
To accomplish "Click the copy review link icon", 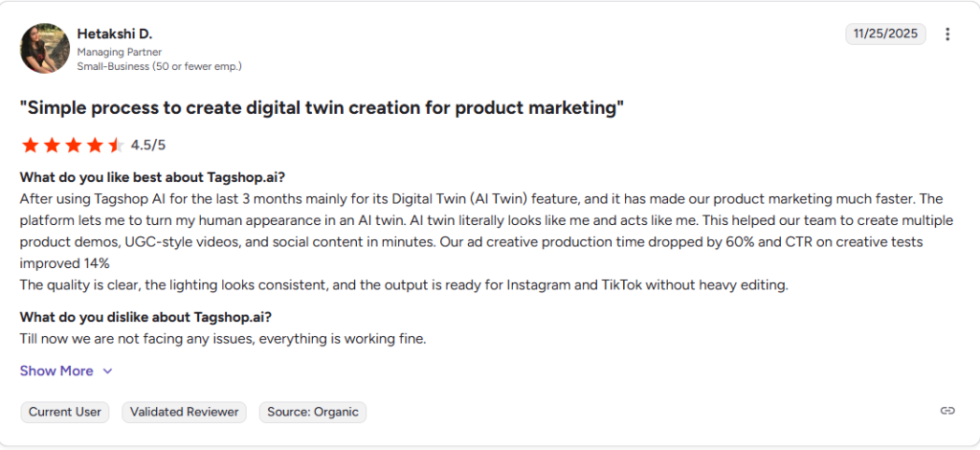I will tap(947, 411).
